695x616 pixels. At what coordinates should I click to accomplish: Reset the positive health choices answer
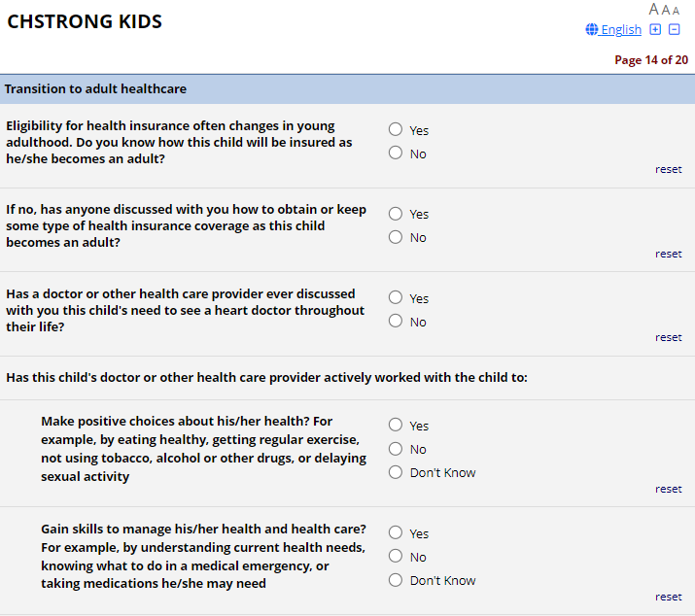coord(668,489)
